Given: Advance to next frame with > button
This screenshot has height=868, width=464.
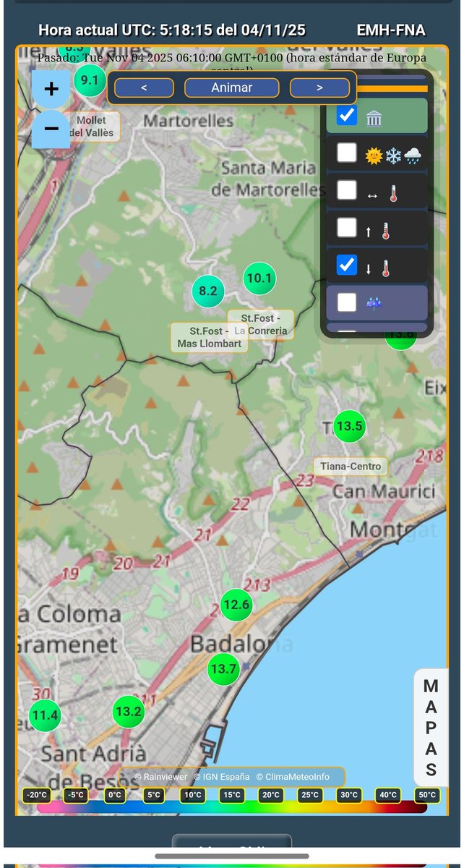Looking at the screenshot, I should (x=319, y=88).
